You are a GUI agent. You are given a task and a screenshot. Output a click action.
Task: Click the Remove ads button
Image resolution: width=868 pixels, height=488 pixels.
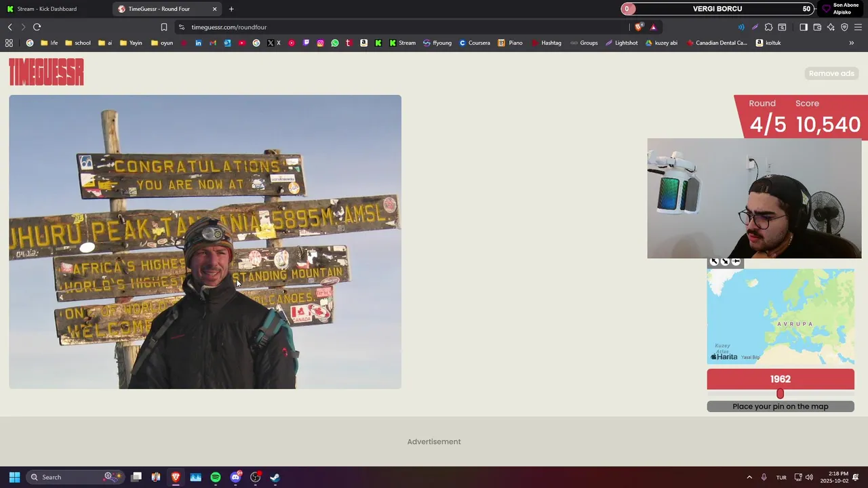point(831,73)
